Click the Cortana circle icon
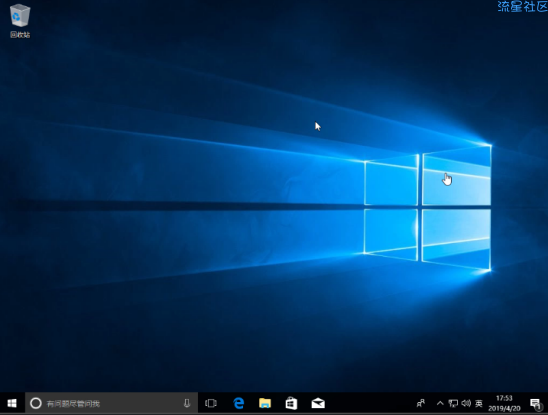548x415 pixels. pos(36,403)
